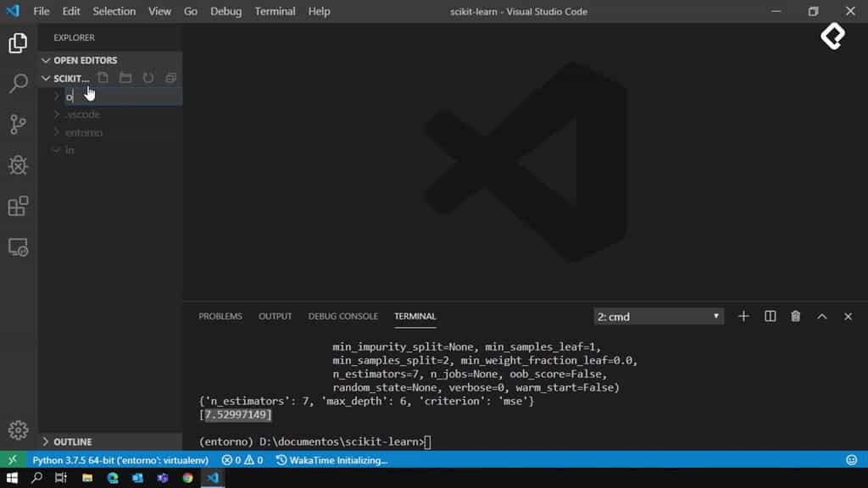Add a new terminal with the plus icon

[743, 315]
